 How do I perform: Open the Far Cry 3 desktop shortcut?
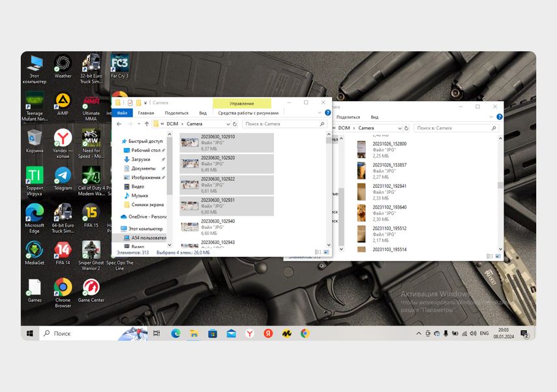click(119, 67)
